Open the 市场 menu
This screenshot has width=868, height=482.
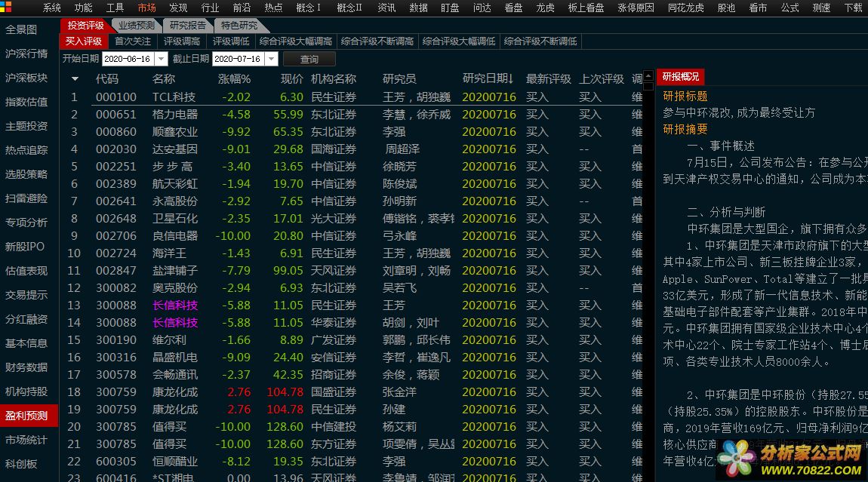click(146, 8)
